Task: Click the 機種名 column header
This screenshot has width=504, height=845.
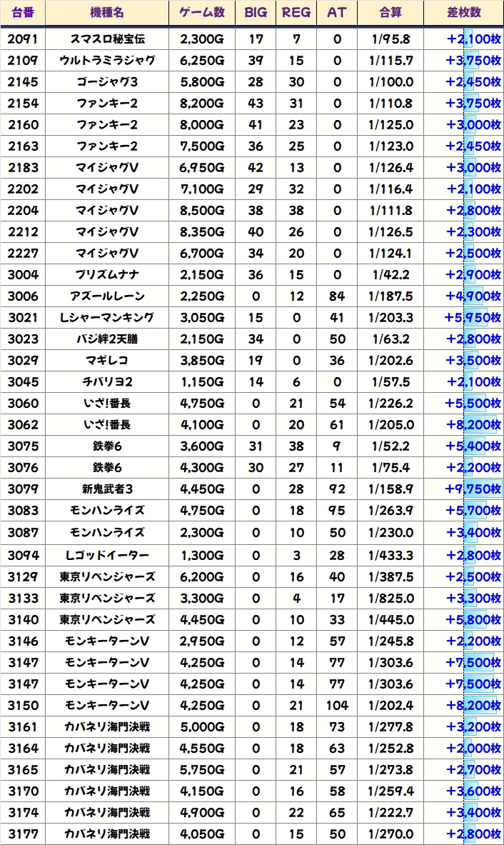Action: [x=107, y=13]
